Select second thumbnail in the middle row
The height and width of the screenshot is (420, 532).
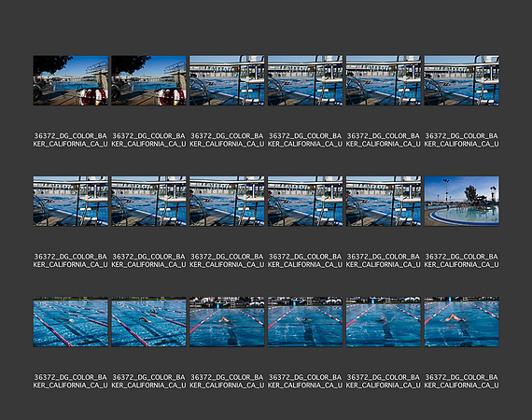tap(148, 201)
